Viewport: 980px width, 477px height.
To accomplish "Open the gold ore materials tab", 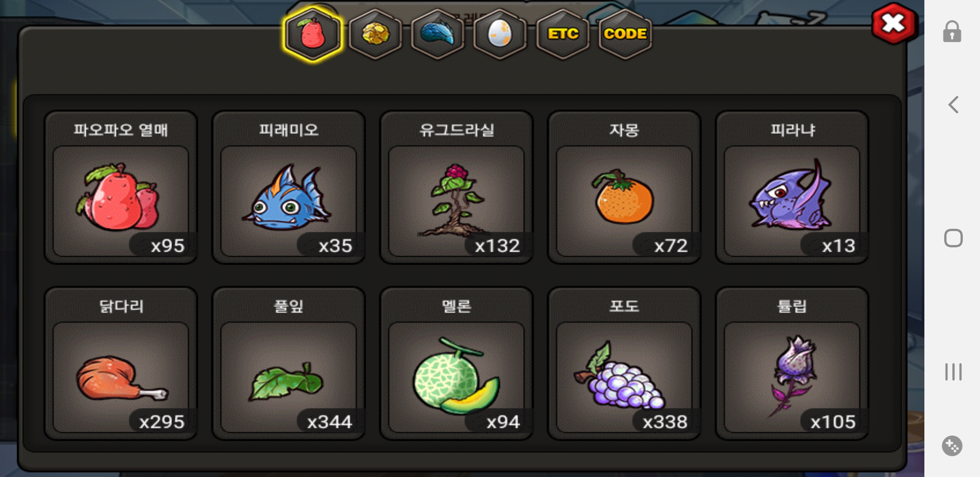I will click(376, 34).
